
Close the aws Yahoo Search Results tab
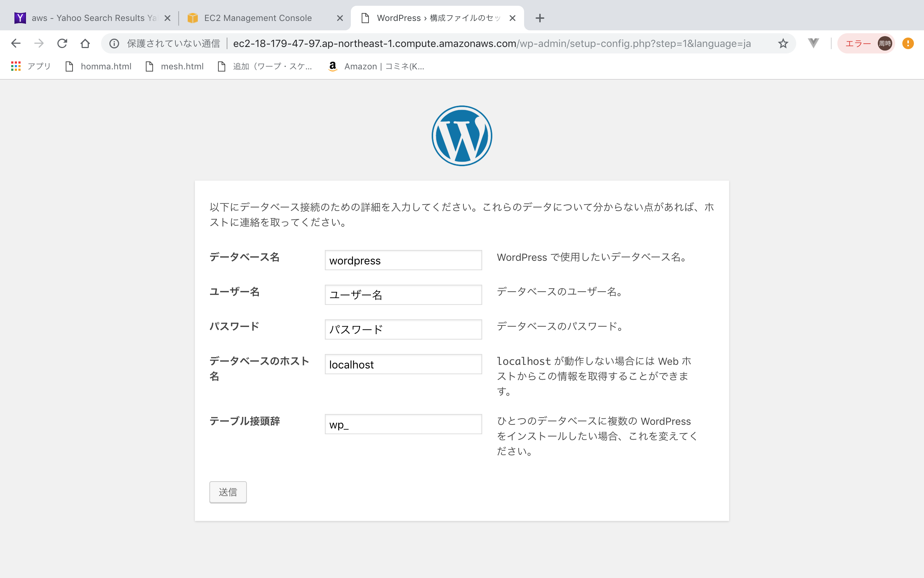[167, 18]
